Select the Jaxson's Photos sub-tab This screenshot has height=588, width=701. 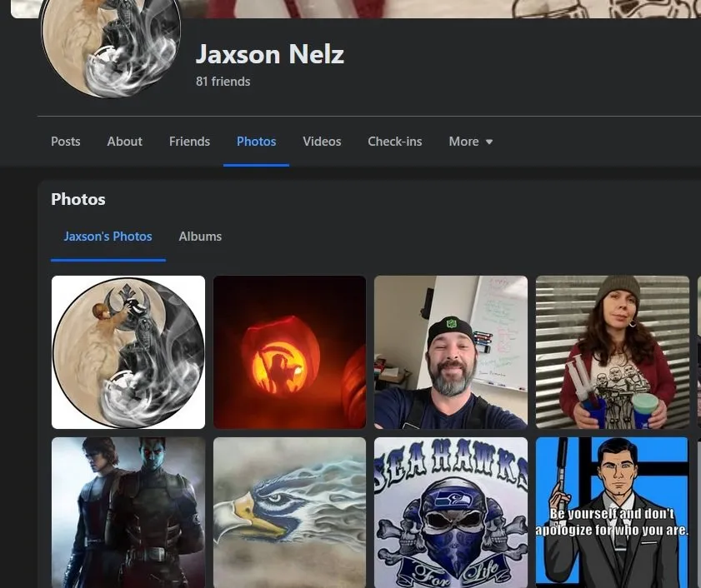tap(108, 237)
